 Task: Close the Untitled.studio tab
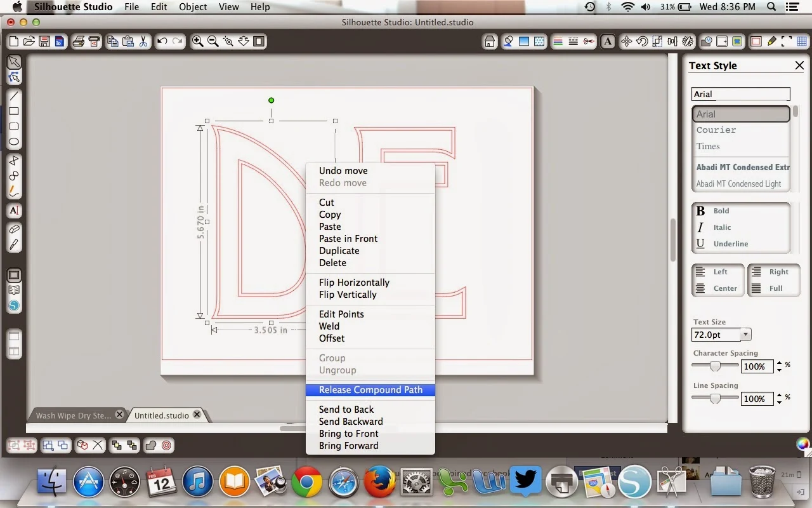(x=197, y=415)
